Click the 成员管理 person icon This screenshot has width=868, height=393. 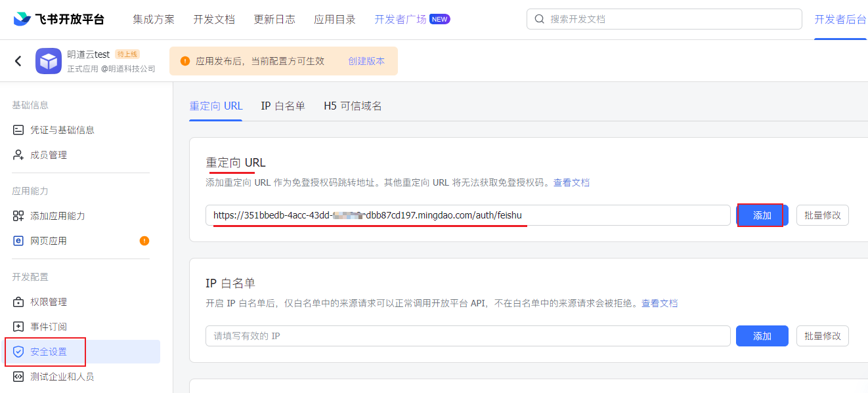click(x=18, y=155)
